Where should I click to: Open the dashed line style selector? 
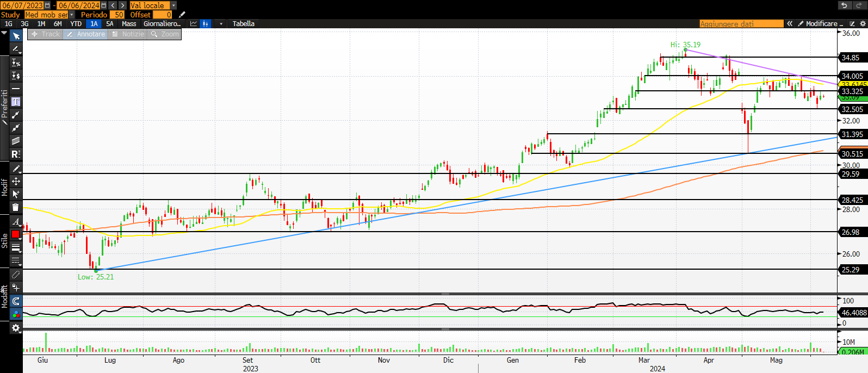(16, 260)
